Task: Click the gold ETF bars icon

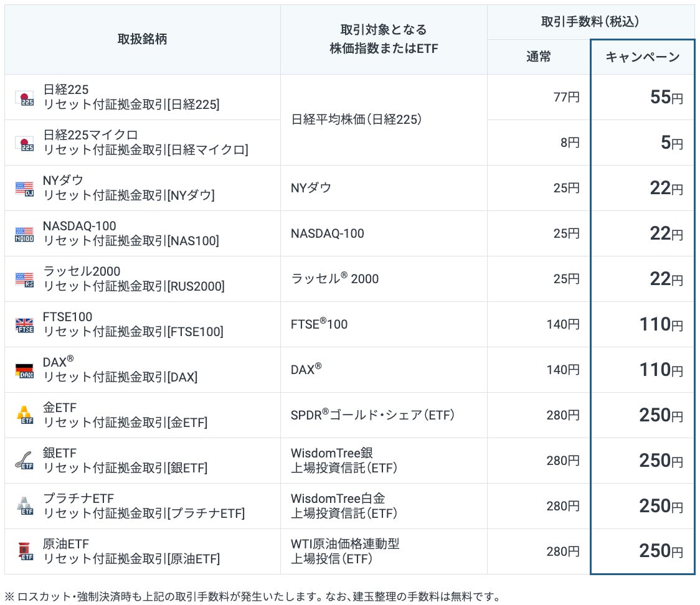Action: tap(24, 416)
